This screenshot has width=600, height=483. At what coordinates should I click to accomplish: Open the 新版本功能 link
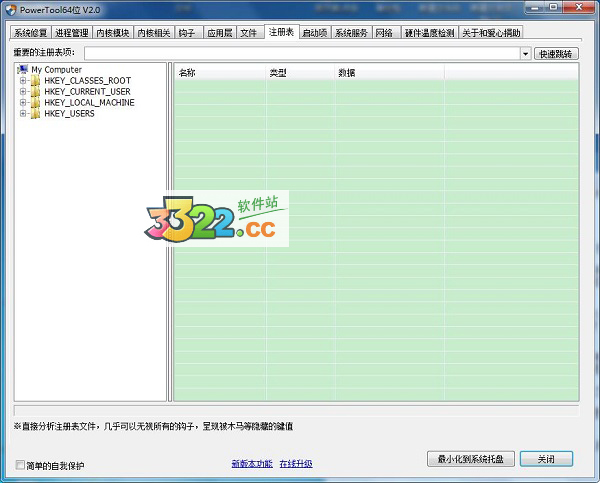click(x=252, y=464)
